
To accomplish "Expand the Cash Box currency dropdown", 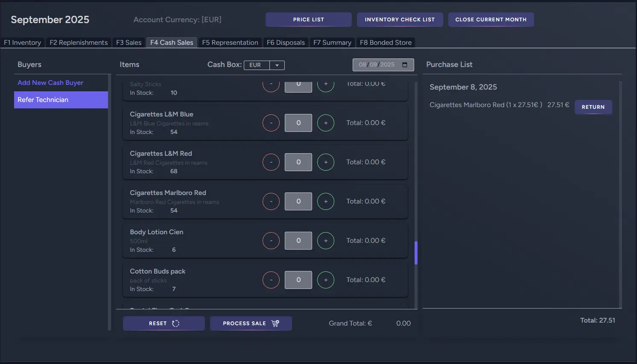I will (277, 65).
